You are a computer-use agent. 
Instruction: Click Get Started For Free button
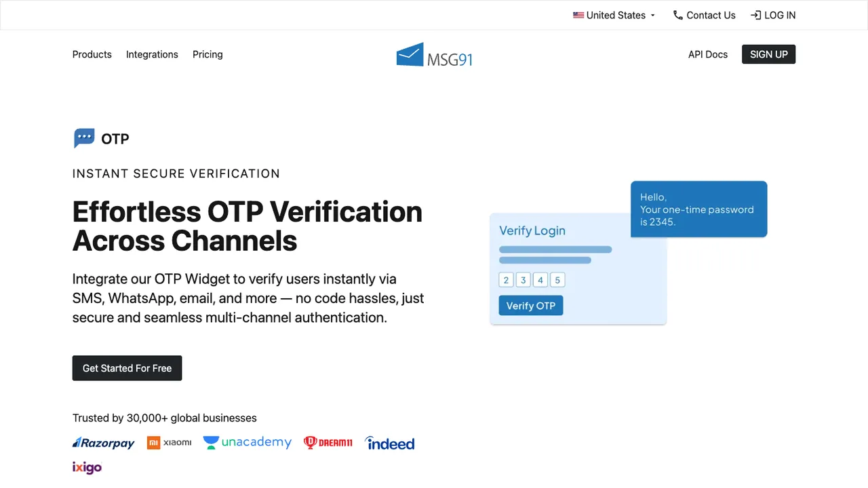[127, 368]
